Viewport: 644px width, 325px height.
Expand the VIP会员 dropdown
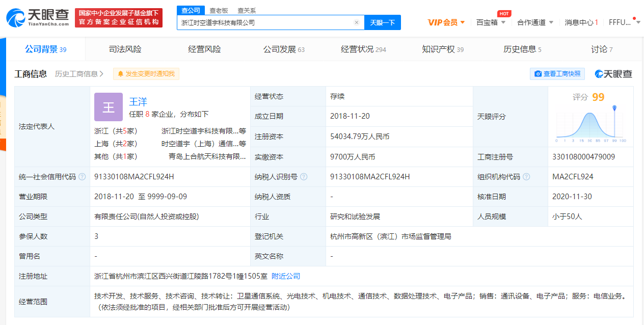[446, 22]
